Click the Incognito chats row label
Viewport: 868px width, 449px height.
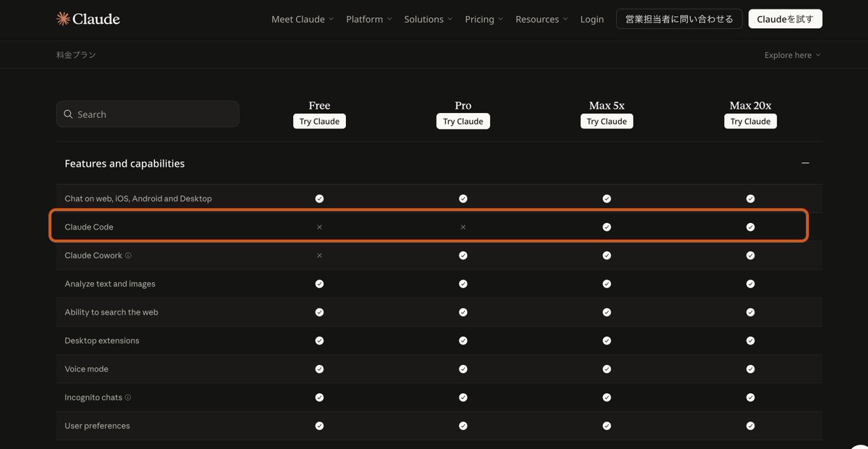(x=93, y=398)
